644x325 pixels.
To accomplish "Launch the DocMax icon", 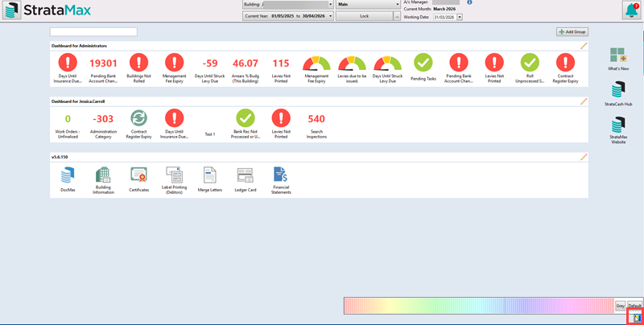I will tap(68, 179).
